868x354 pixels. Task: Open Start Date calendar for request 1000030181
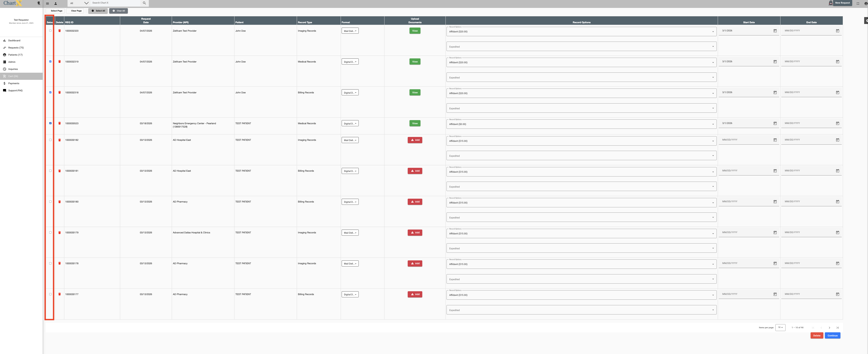pos(775,171)
